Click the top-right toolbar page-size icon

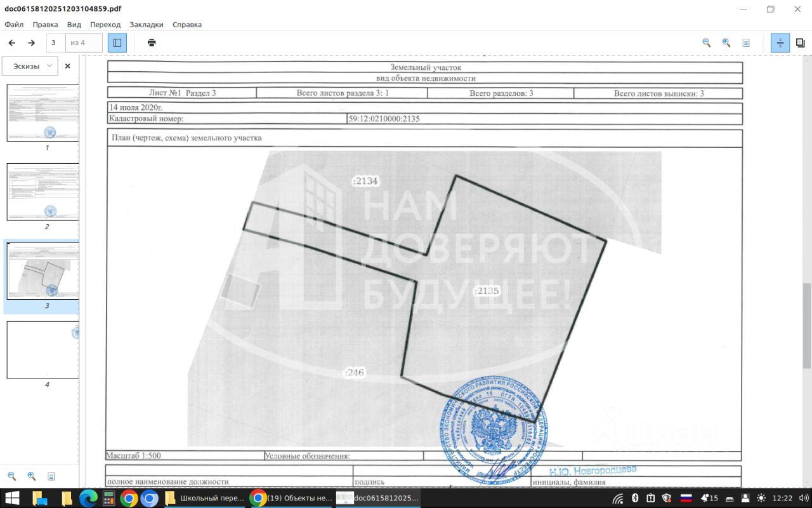tap(746, 43)
